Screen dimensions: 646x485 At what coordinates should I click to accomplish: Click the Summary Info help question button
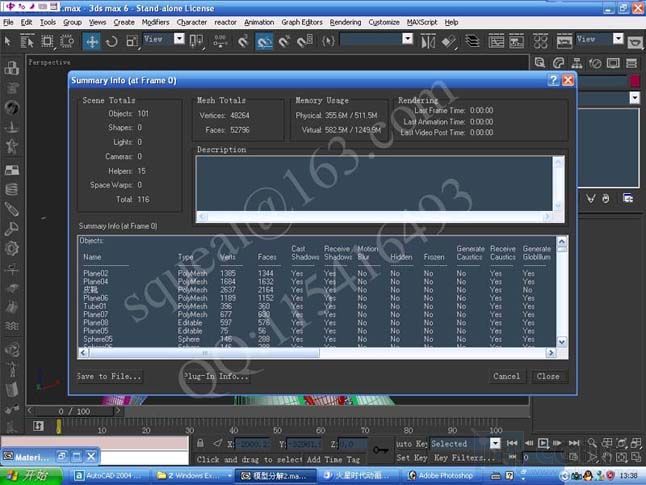tap(553, 80)
